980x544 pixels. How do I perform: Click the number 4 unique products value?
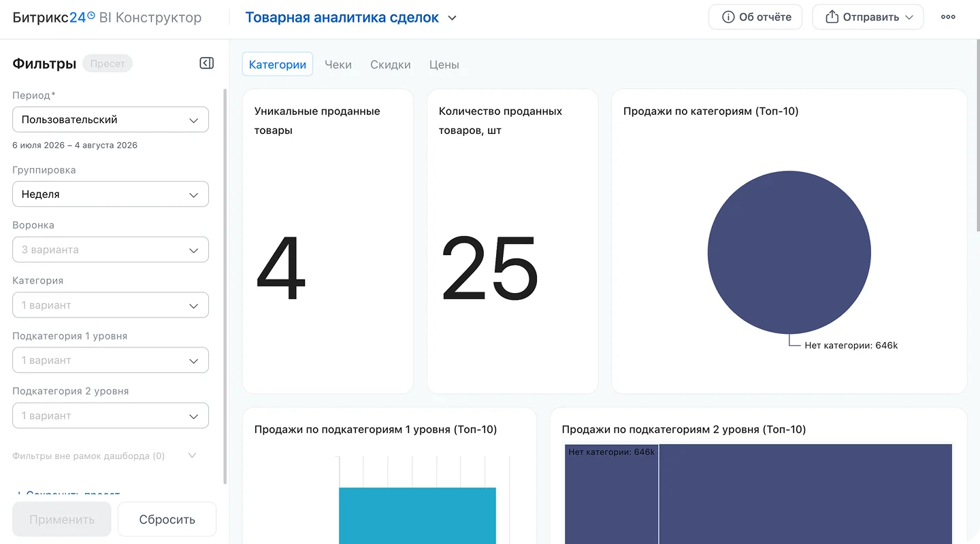click(x=280, y=269)
